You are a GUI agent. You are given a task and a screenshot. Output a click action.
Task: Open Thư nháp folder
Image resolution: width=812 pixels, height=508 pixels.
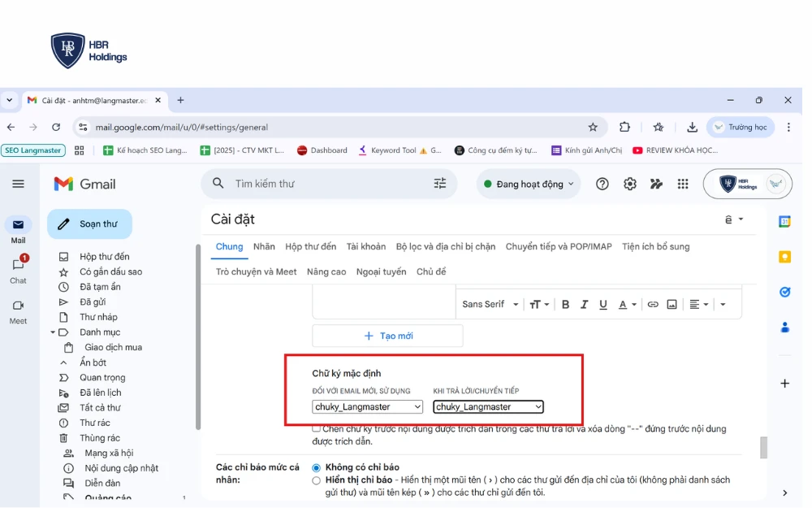tap(98, 317)
